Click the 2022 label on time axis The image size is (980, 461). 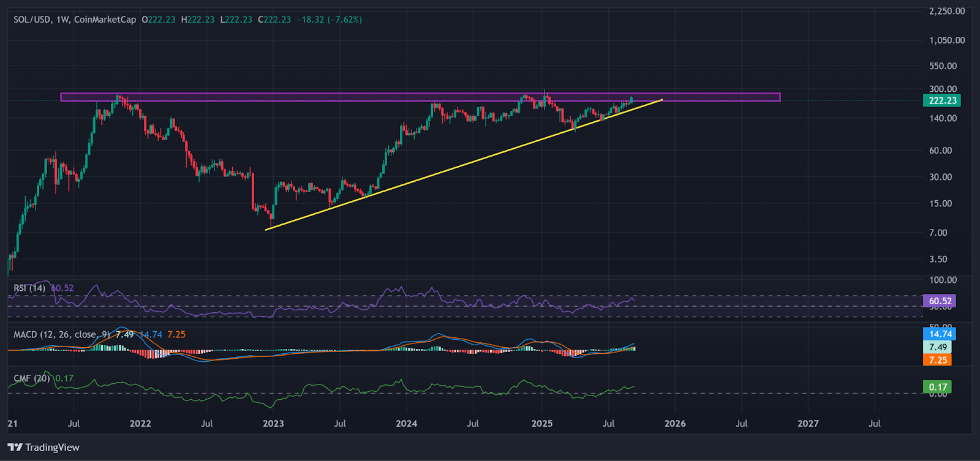coord(140,424)
